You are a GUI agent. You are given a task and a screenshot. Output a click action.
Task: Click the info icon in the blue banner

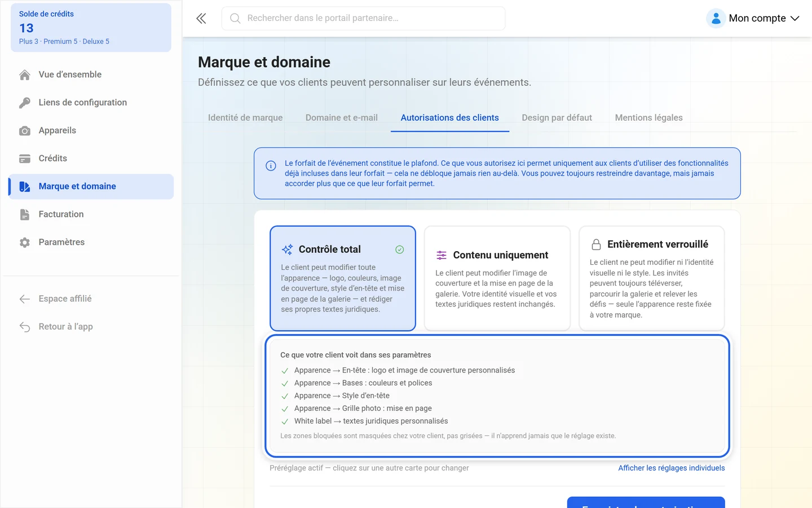click(271, 165)
